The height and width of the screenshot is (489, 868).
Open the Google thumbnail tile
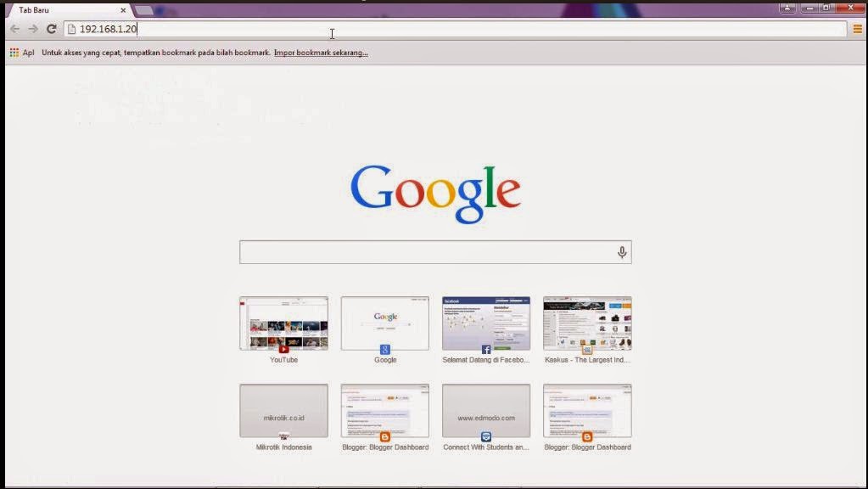tap(384, 323)
